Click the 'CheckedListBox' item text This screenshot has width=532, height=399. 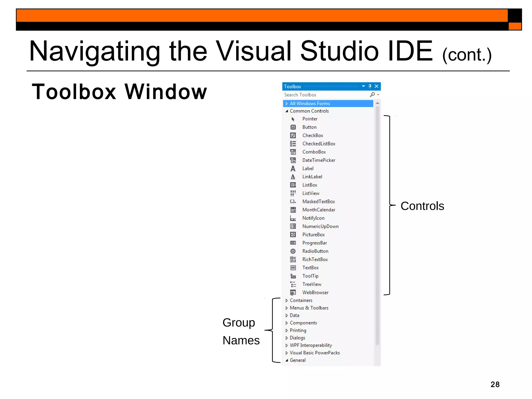(319, 144)
